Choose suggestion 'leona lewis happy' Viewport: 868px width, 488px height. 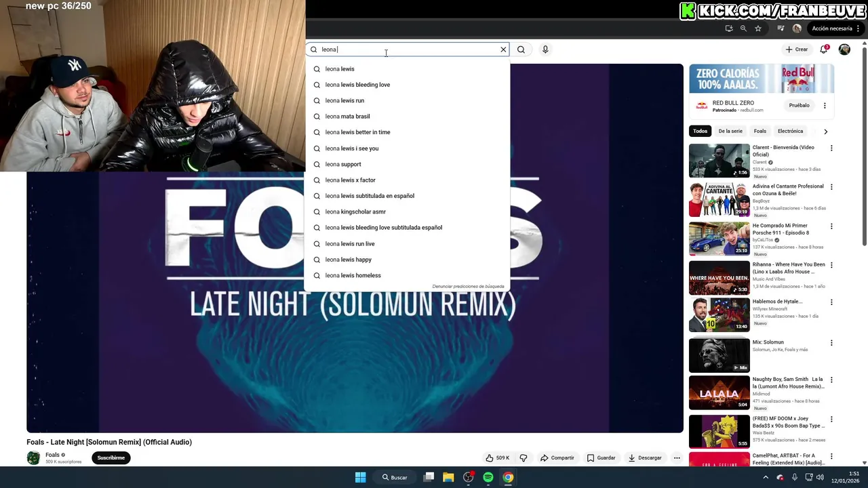pyautogui.click(x=407, y=260)
